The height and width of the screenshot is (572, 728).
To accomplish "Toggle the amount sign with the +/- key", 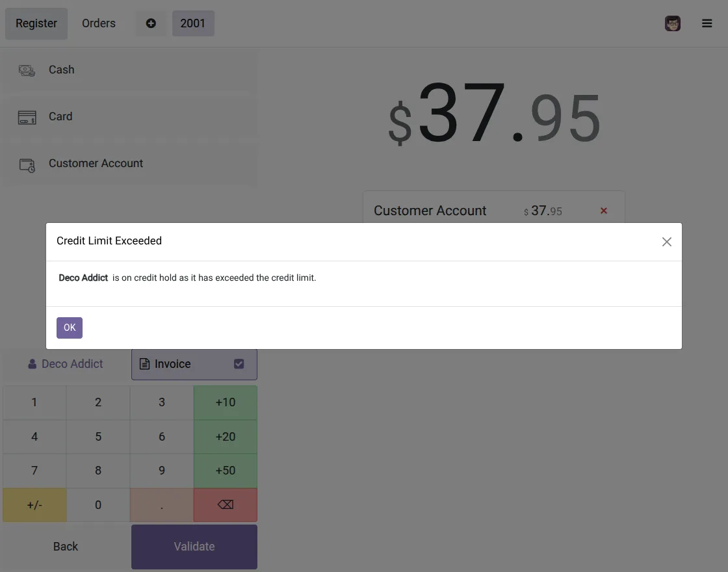I will click(34, 504).
